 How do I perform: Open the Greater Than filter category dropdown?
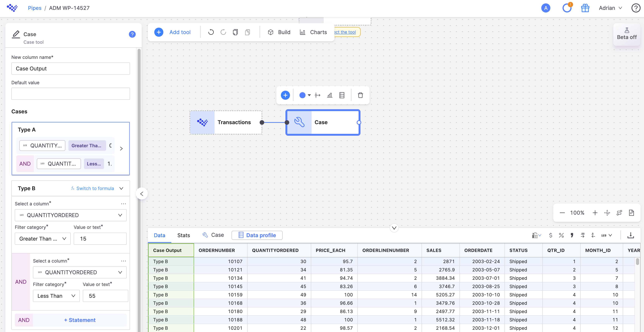tap(43, 239)
